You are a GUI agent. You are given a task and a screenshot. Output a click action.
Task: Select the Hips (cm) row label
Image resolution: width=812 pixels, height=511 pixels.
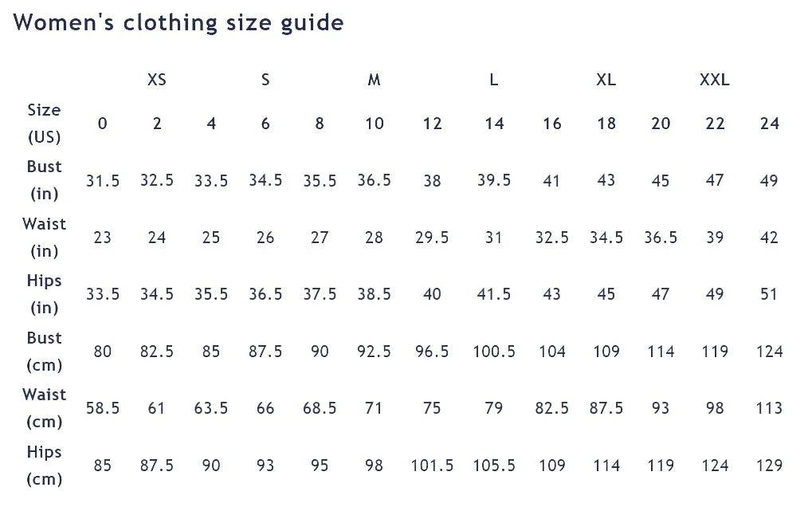(44, 466)
